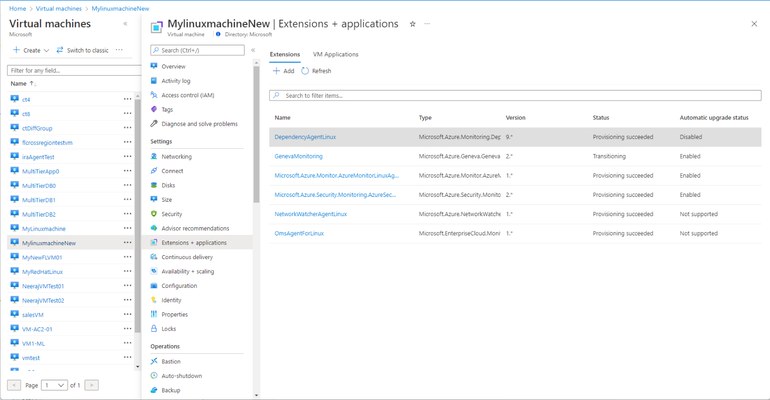Click the Locks padlock icon
This screenshot has height=400, width=770.
(154, 328)
